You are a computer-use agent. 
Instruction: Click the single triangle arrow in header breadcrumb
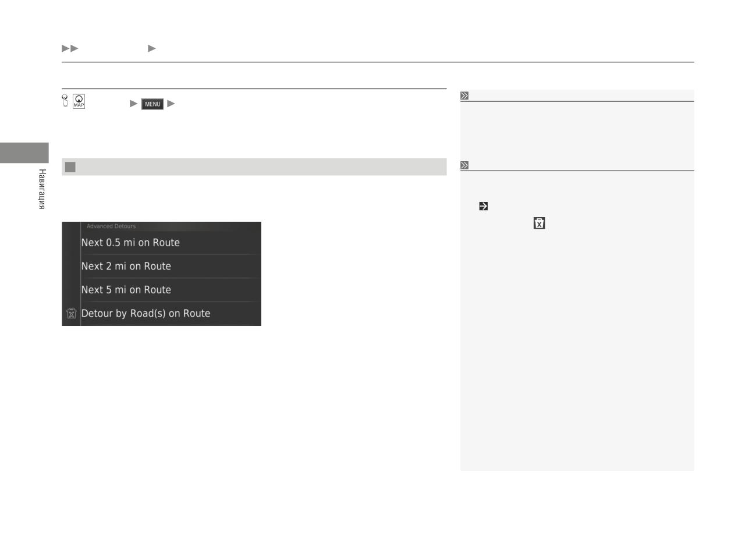[152, 48]
